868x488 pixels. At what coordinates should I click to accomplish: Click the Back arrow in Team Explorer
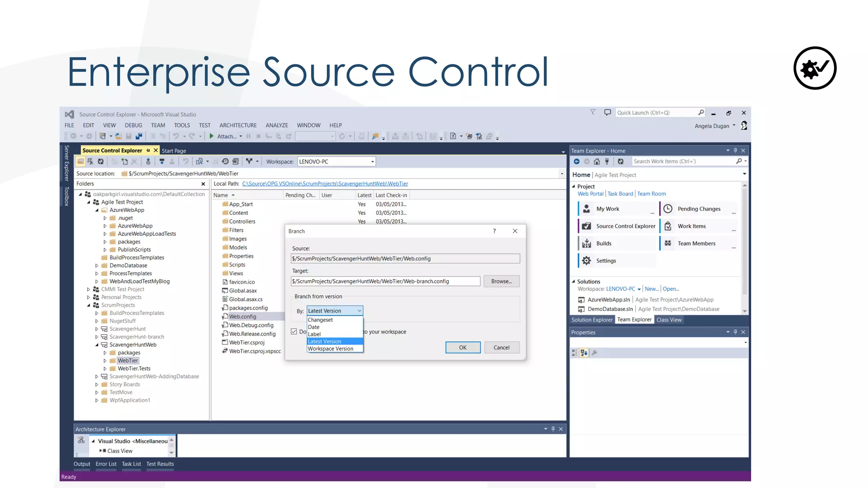[x=576, y=161]
